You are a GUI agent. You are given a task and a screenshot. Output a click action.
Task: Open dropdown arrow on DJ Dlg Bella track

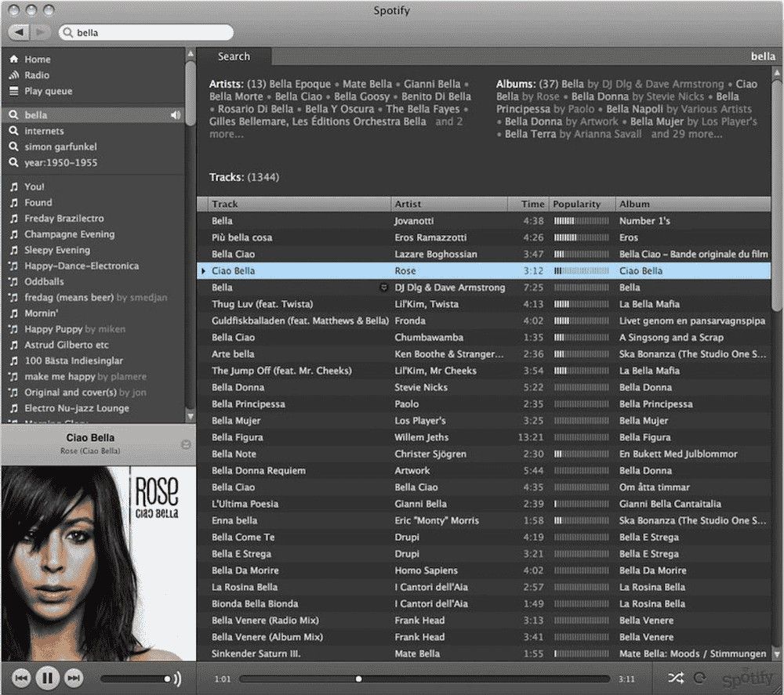383,288
